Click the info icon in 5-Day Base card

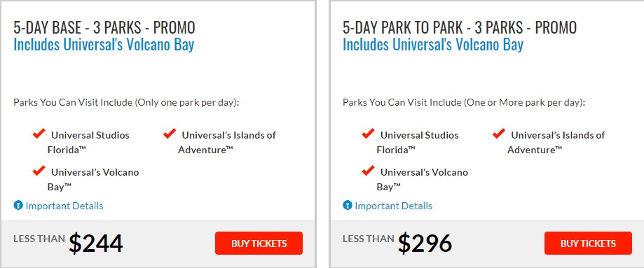[18, 205]
